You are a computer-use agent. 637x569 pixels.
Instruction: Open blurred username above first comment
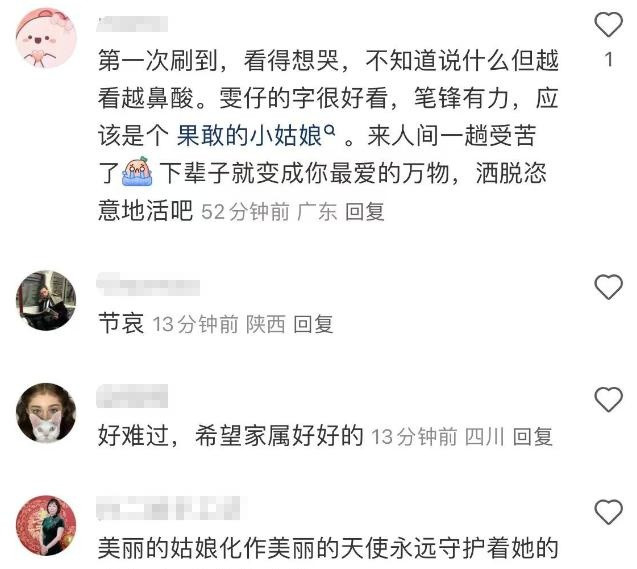pos(132,24)
